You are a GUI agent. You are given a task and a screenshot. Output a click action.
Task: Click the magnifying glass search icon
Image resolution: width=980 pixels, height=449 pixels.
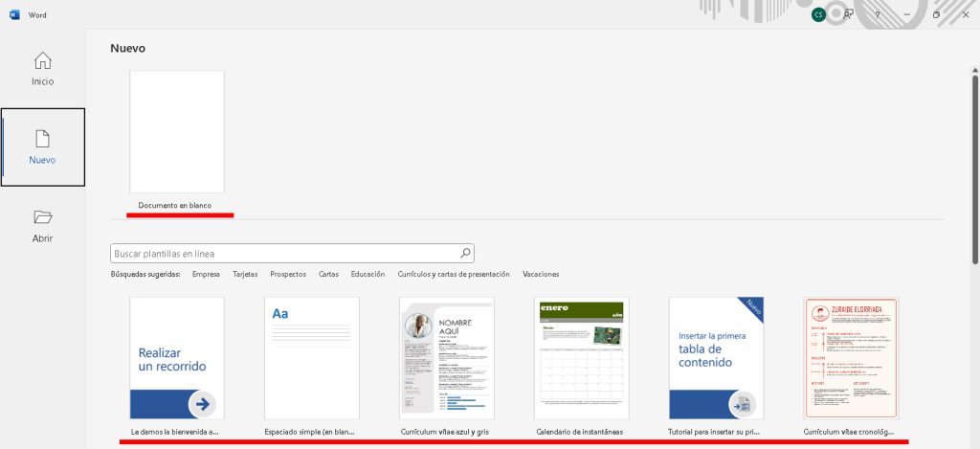tap(465, 254)
